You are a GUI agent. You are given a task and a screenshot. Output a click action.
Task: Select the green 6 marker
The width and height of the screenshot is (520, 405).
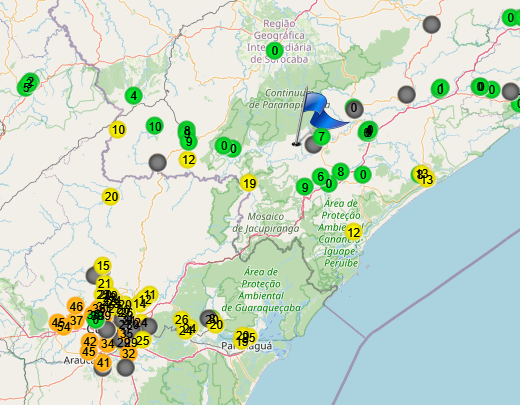[x=320, y=176]
